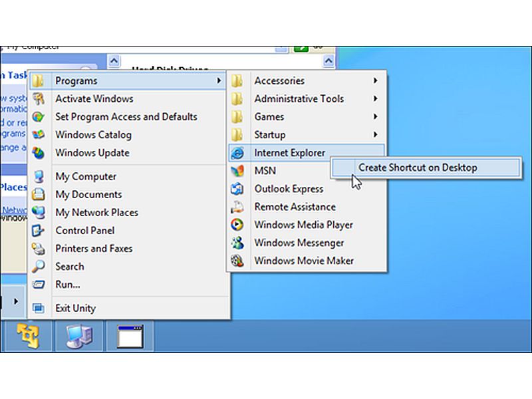Click the Programs folder icon
The image size is (532, 399).
coord(38,80)
